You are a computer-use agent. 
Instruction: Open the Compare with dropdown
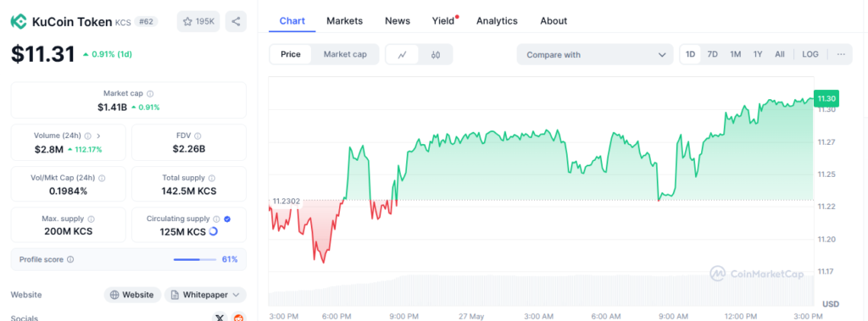pos(595,55)
